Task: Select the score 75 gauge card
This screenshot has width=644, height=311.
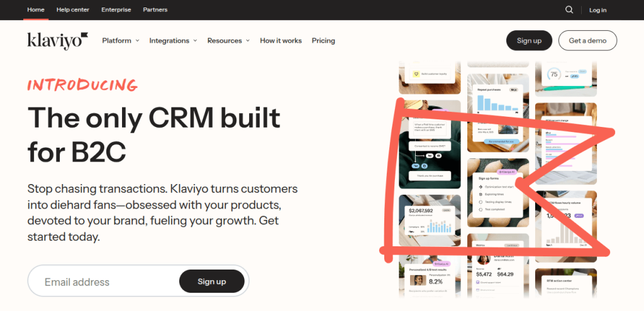Action: [566, 78]
